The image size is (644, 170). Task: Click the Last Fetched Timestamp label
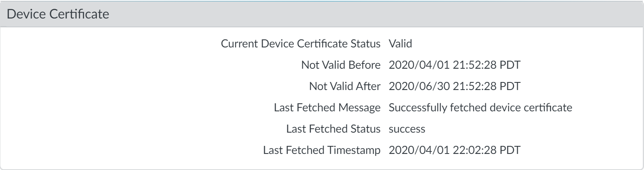[321, 150]
